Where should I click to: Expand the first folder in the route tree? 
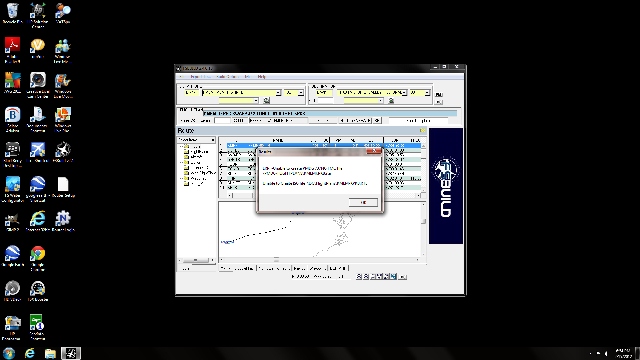tap(182, 147)
